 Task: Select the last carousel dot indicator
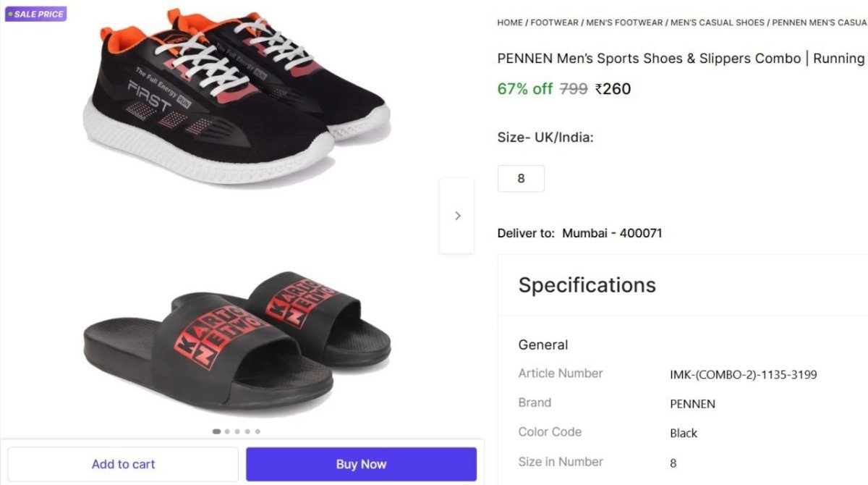pyautogui.click(x=258, y=431)
